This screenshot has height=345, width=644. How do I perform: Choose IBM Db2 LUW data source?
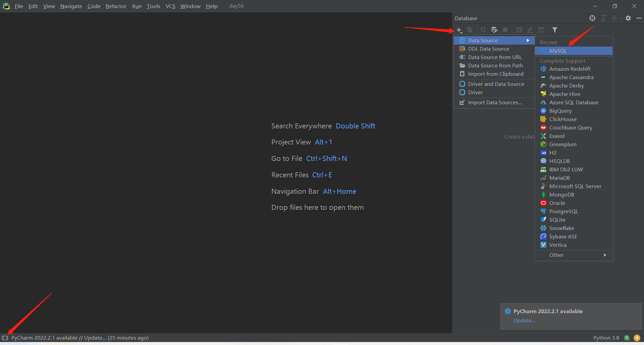(x=574, y=169)
